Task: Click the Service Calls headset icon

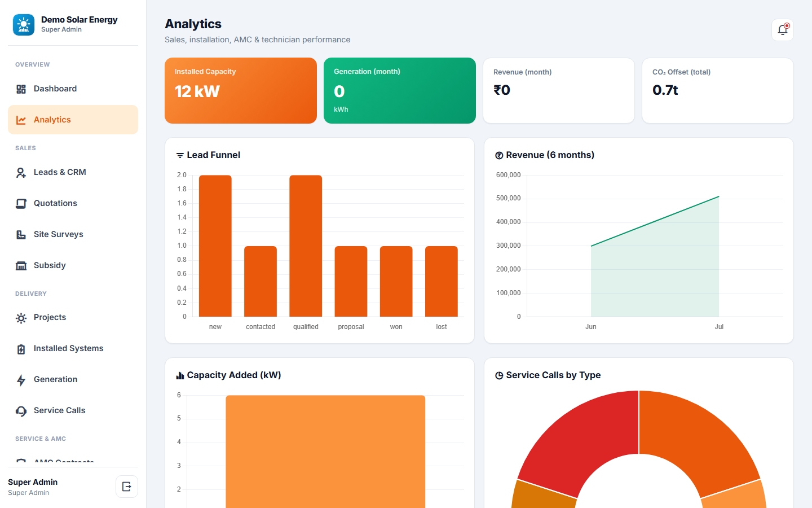Action: (x=21, y=411)
